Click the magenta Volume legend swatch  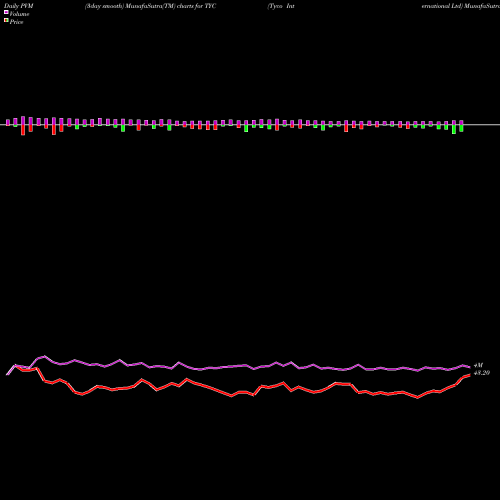tap(6, 13)
